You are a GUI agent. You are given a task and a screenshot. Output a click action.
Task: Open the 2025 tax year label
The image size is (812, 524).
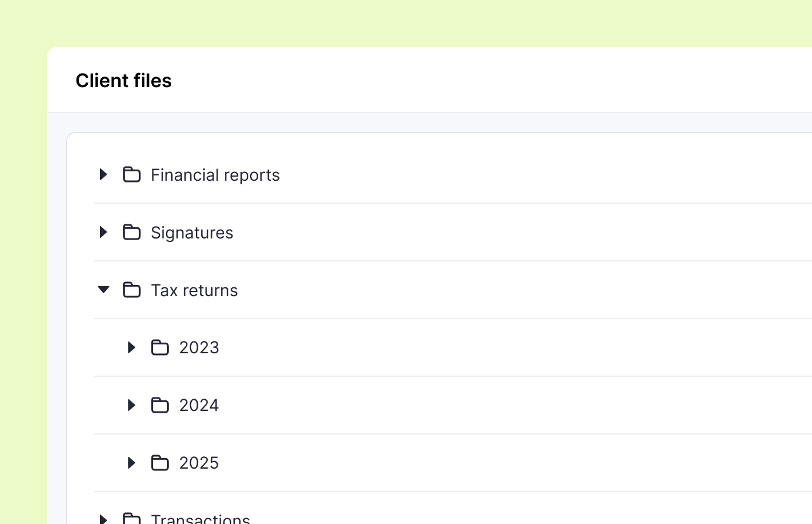(x=199, y=463)
